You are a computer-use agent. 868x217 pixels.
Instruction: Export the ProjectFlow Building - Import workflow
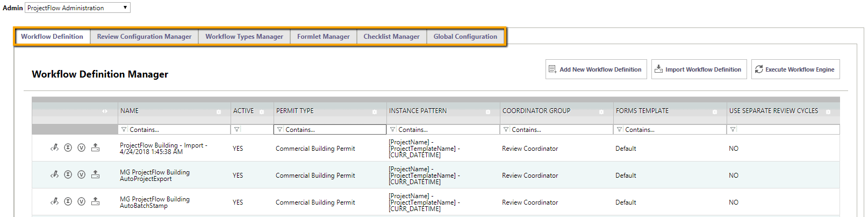pos(95,148)
